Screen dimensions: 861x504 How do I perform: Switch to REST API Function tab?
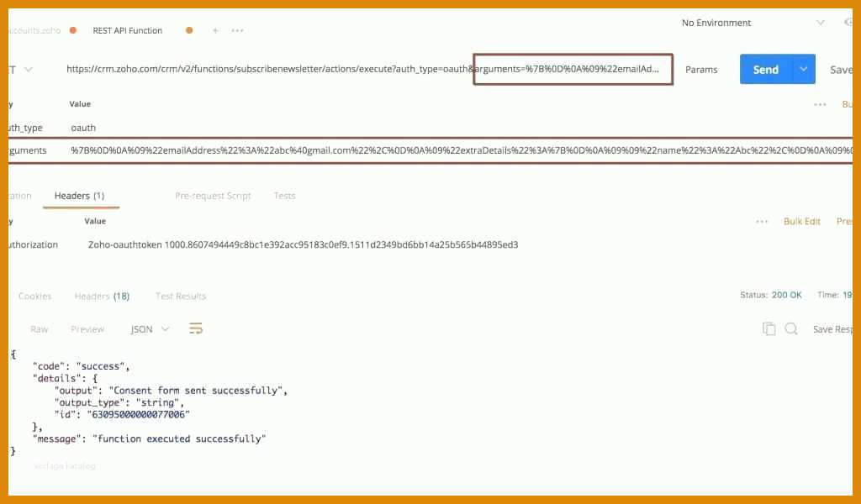pos(128,31)
